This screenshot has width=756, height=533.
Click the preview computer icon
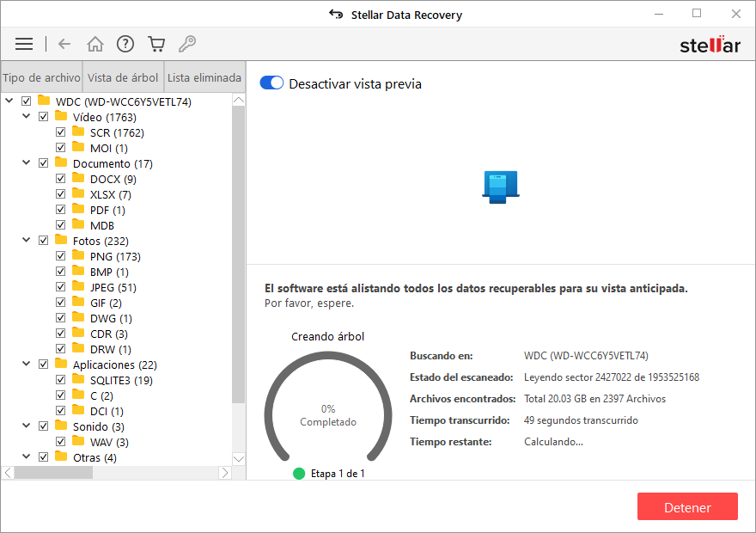(x=501, y=187)
